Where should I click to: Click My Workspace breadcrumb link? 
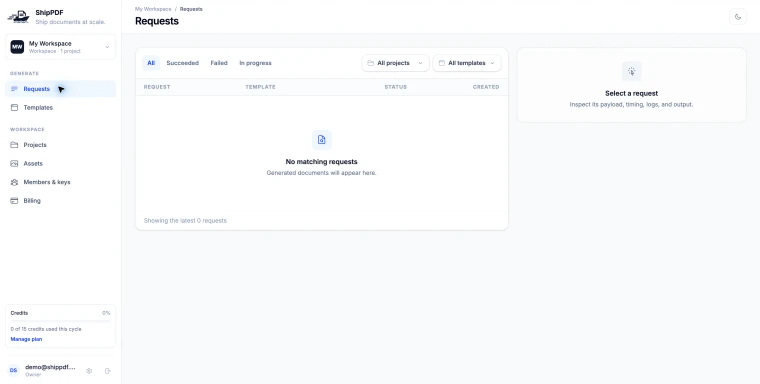click(153, 9)
